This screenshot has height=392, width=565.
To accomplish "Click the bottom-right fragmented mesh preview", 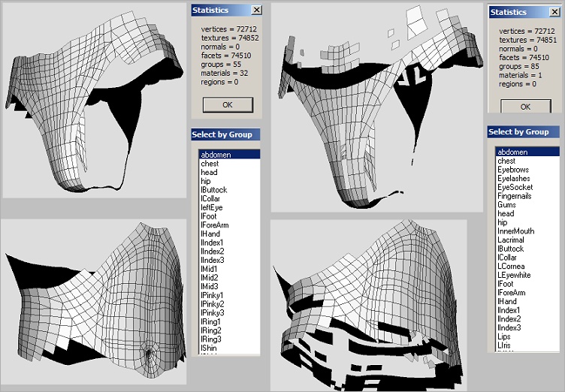I will [x=369, y=306].
